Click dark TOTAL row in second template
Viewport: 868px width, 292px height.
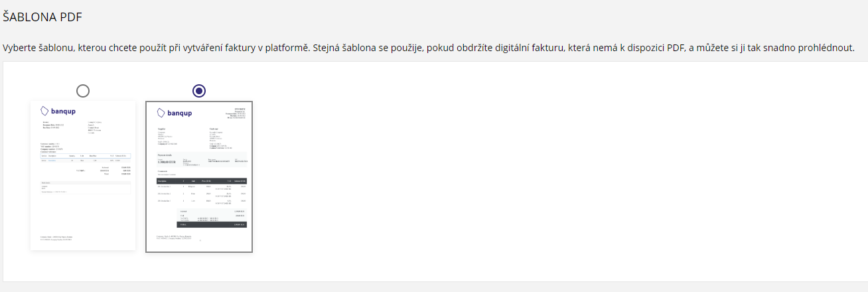point(201,225)
